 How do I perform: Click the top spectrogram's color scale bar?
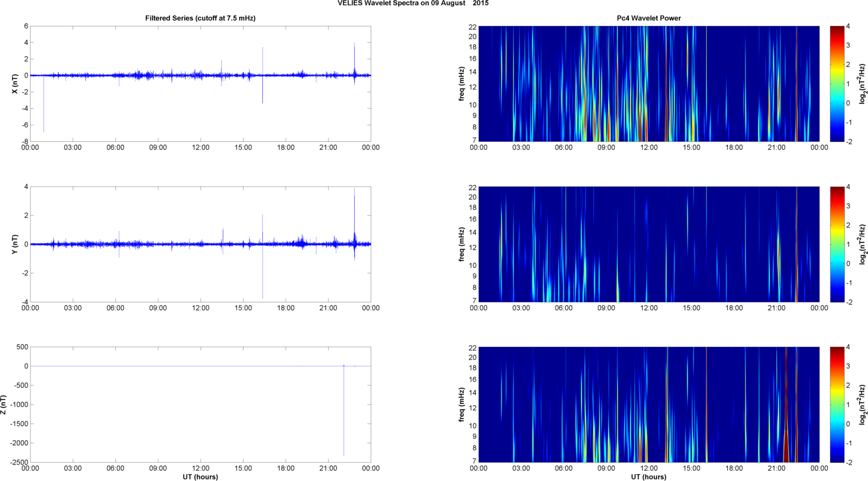pyautogui.click(x=837, y=84)
